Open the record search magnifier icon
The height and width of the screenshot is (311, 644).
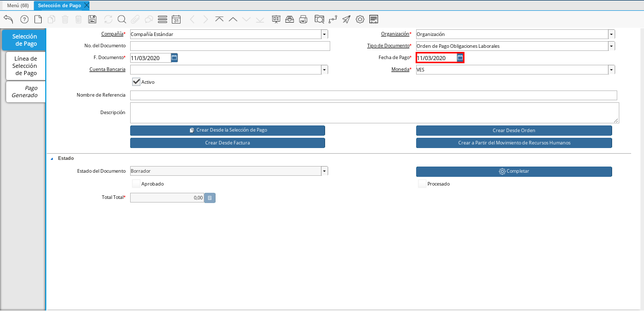pos(122,20)
